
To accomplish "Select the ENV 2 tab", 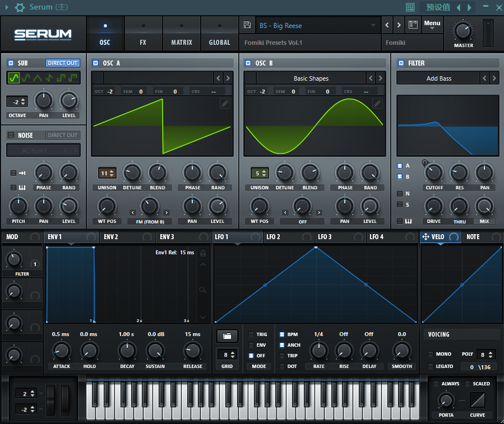I will 127,237.
